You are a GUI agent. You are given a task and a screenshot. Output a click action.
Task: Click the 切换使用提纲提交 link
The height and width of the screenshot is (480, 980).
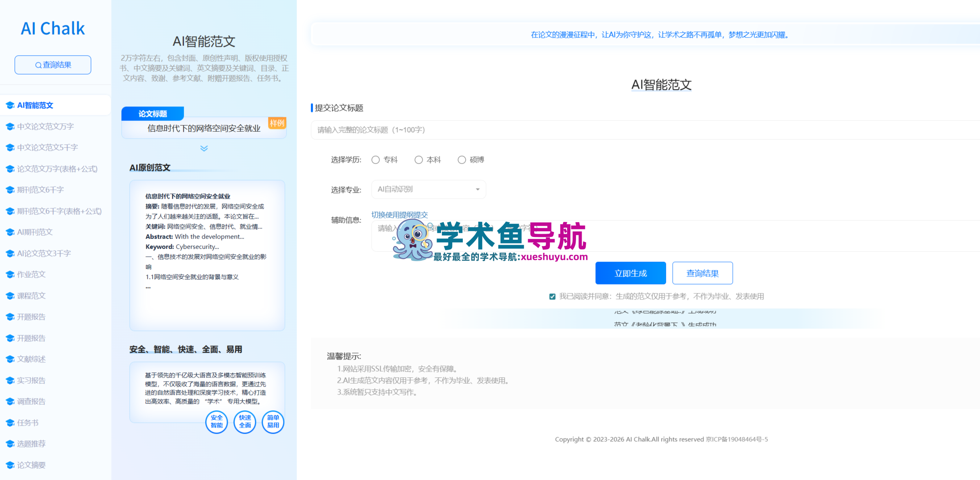[x=399, y=215]
